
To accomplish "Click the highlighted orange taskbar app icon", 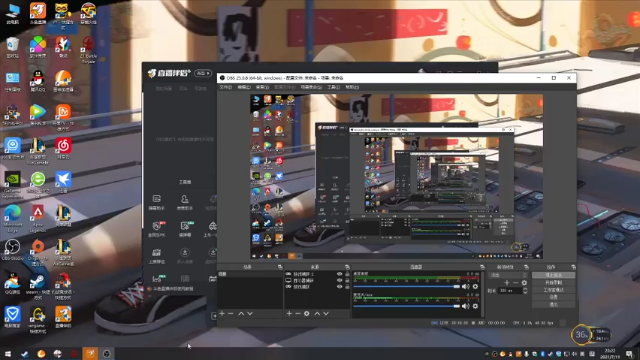I will 90,354.
